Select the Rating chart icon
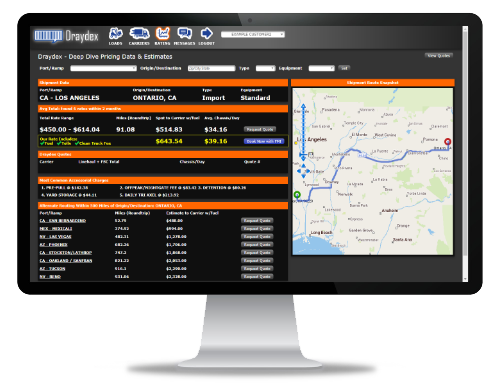 click(x=162, y=33)
